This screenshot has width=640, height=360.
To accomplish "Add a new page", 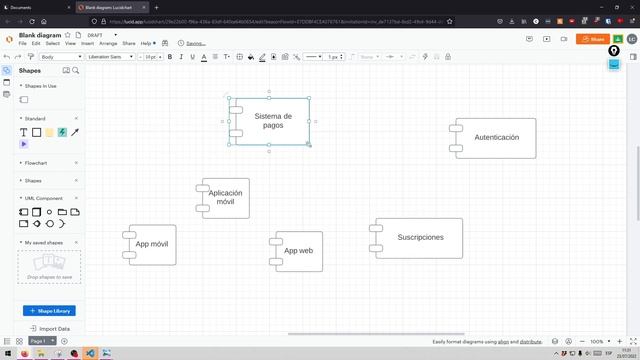I will [64, 341].
